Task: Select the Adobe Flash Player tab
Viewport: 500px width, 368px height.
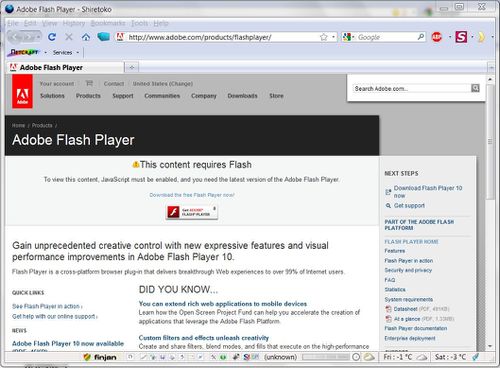Action: click(65, 67)
